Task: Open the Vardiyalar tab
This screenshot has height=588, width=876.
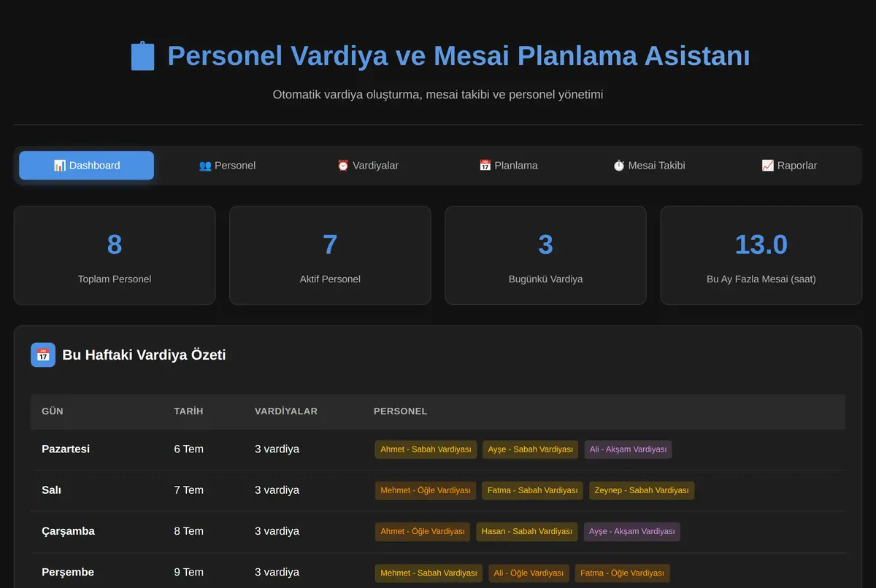Action: point(368,166)
